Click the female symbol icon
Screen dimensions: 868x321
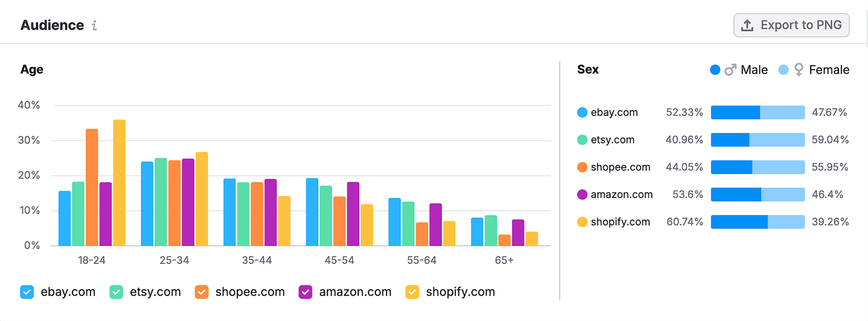799,70
